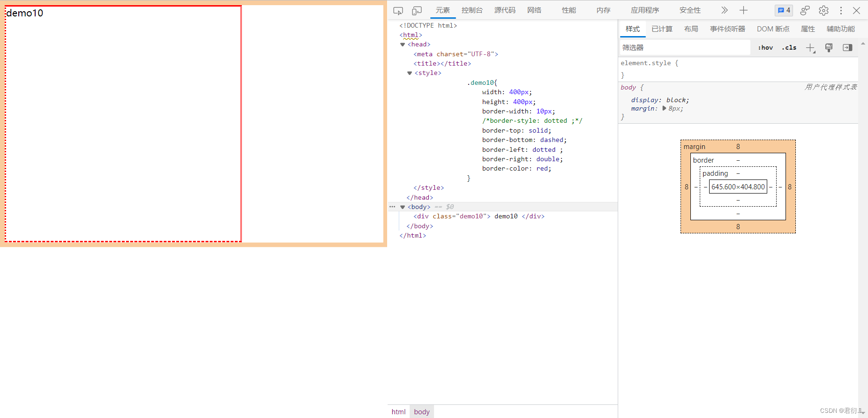Screen dimensions: 868x418
Task: Open the 内存 tab
Action: click(x=603, y=10)
